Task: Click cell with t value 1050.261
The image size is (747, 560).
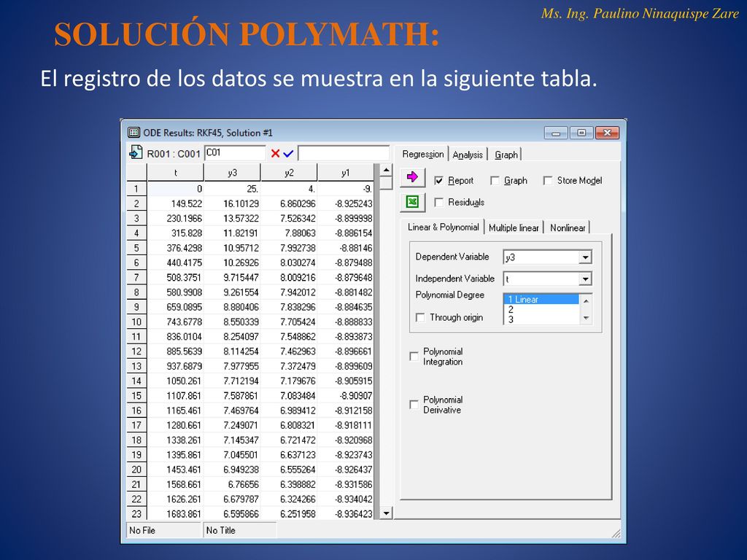Action: 175,381
